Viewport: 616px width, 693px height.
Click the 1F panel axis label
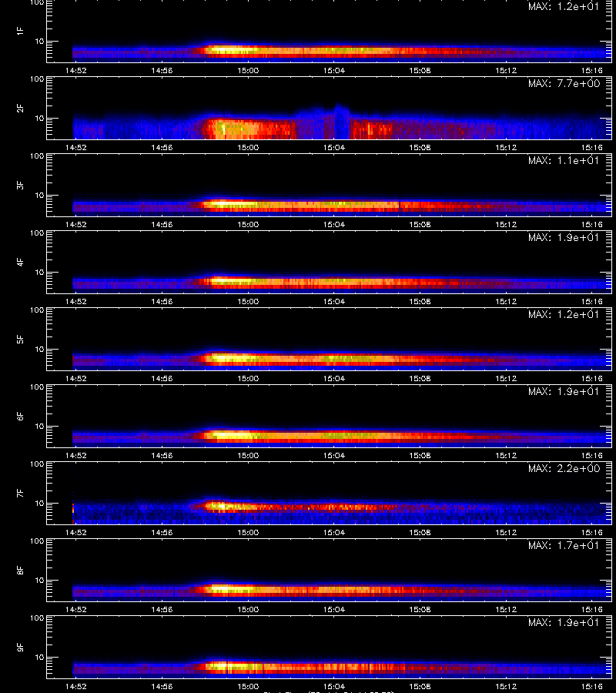click(x=20, y=31)
